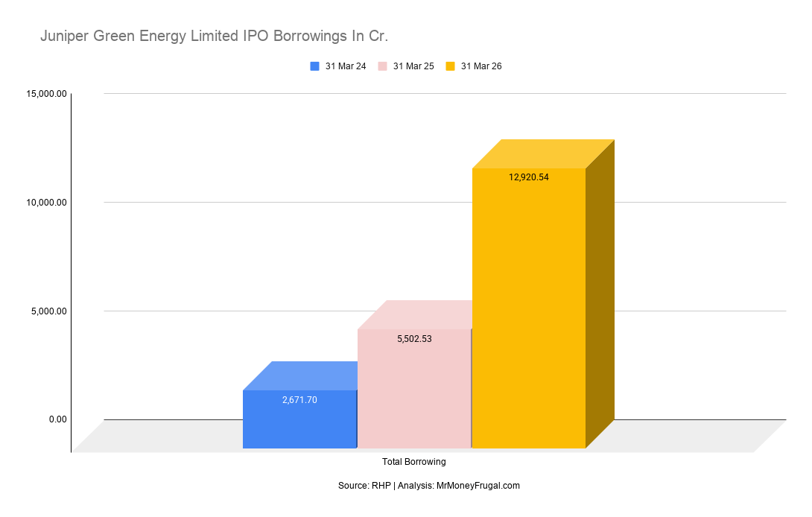Click the '5,000.00' y-axis label
The image size is (812, 517).
click(x=49, y=311)
